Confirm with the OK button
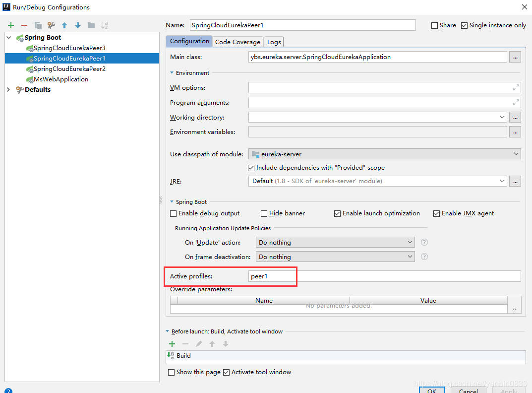Viewport: 532px width, 393px height. [431, 391]
